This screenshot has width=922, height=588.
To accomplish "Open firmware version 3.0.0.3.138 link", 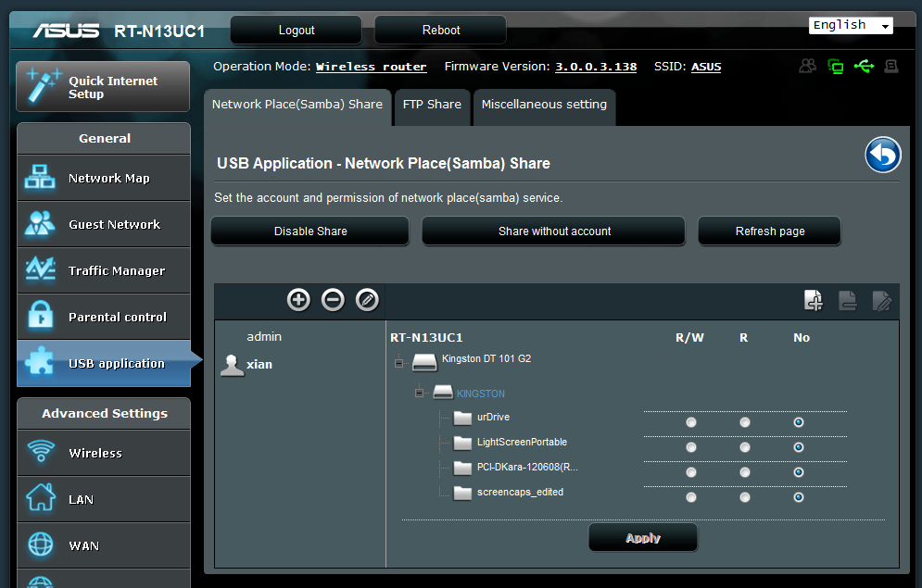I will click(x=596, y=67).
